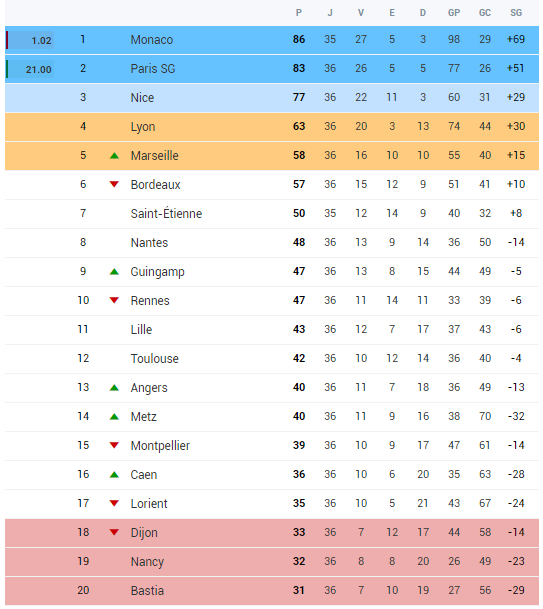
Task: Click the Lyon team name
Action: coord(143,127)
